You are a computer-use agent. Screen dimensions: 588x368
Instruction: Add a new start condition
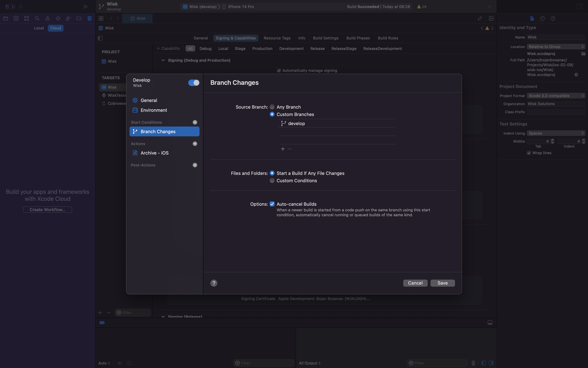coord(195,122)
